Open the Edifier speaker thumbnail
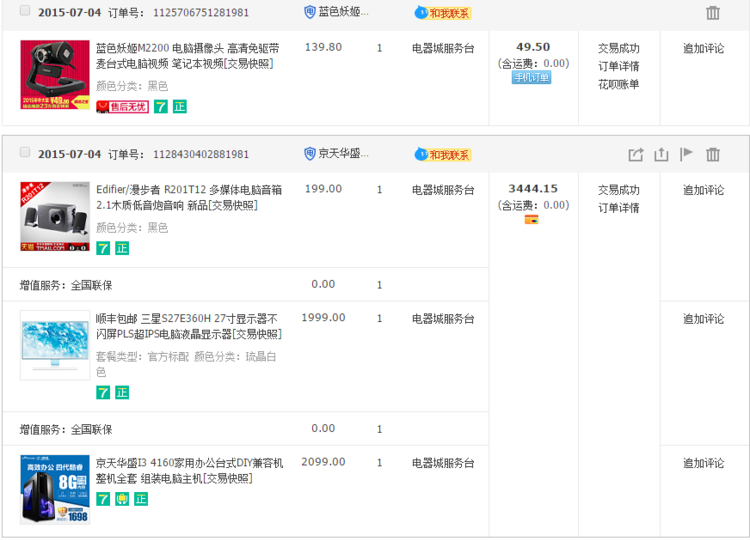 pos(55,216)
